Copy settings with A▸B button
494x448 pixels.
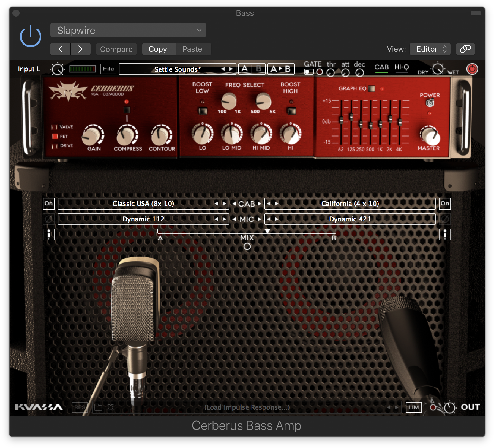(x=281, y=69)
